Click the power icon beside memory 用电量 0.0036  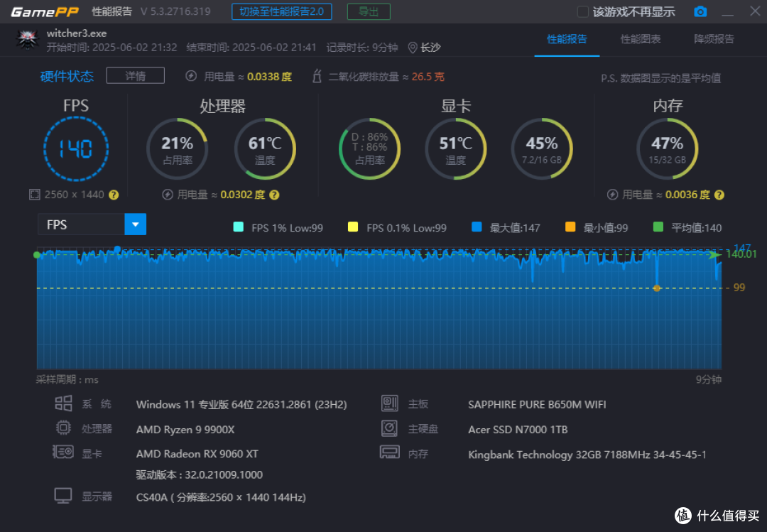coord(612,195)
